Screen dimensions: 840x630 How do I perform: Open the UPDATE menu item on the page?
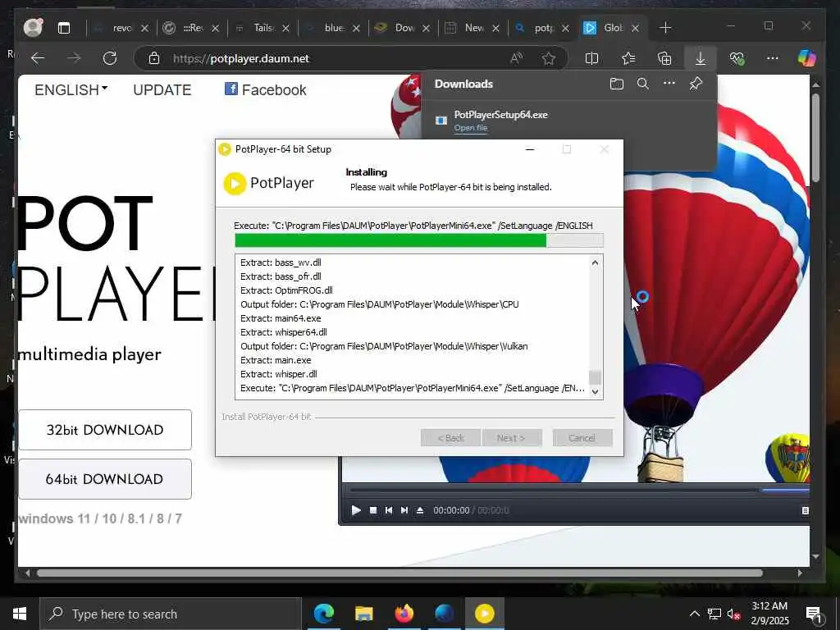click(x=162, y=89)
